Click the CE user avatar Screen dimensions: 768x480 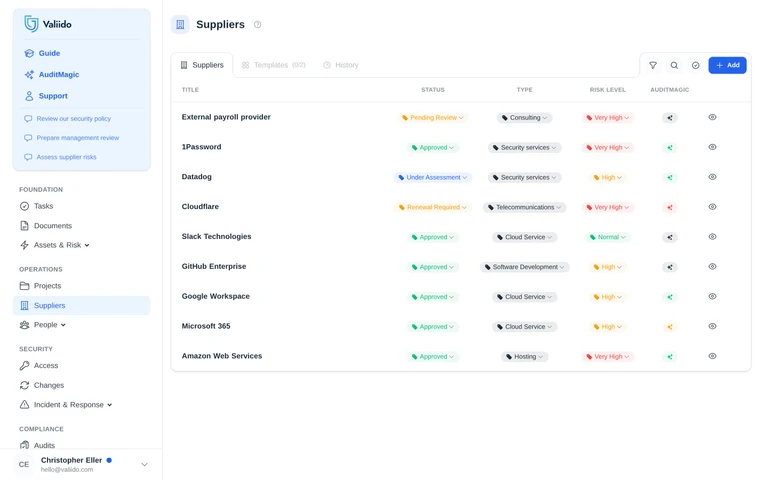pos(24,464)
